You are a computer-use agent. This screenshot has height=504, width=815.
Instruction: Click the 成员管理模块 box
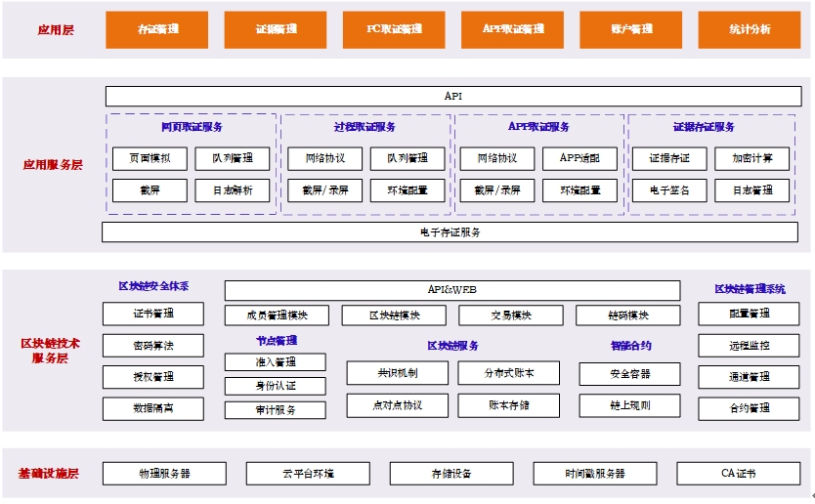(277, 315)
